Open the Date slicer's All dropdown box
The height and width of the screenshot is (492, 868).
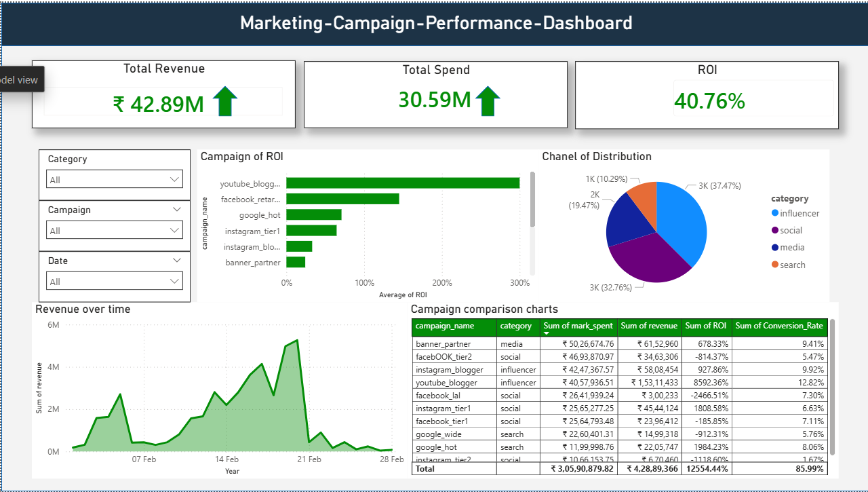click(x=114, y=282)
